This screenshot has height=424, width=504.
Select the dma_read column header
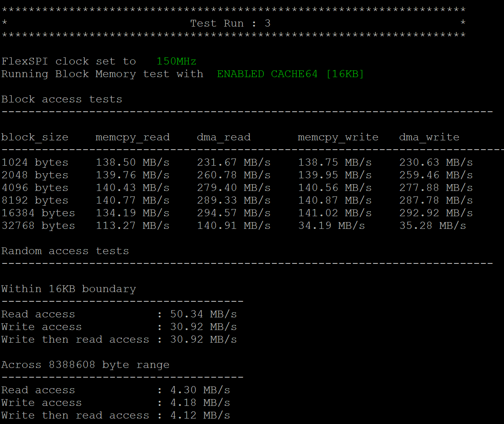click(223, 137)
